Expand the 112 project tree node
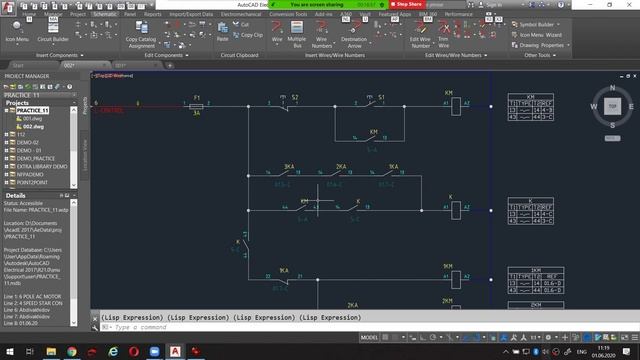 7,134
